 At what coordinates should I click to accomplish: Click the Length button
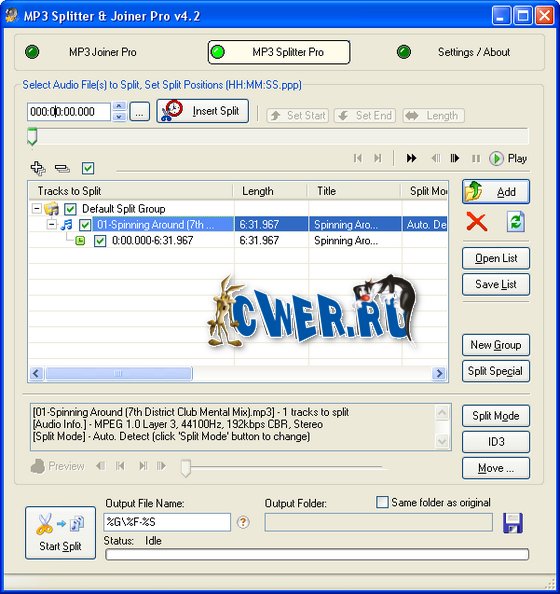pyautogui.click(x=433, y=116)
